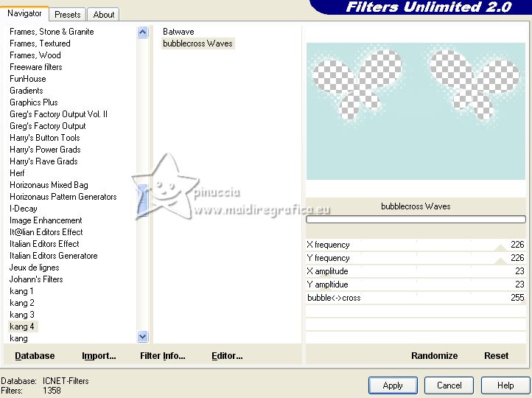
Task: Select I-Decay category
Action: click(24, 209)
